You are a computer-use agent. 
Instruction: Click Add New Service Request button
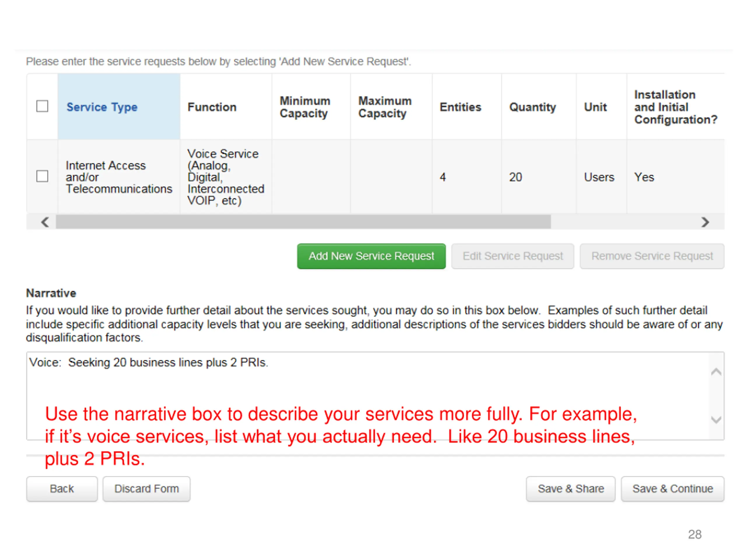tap(371, 256)
